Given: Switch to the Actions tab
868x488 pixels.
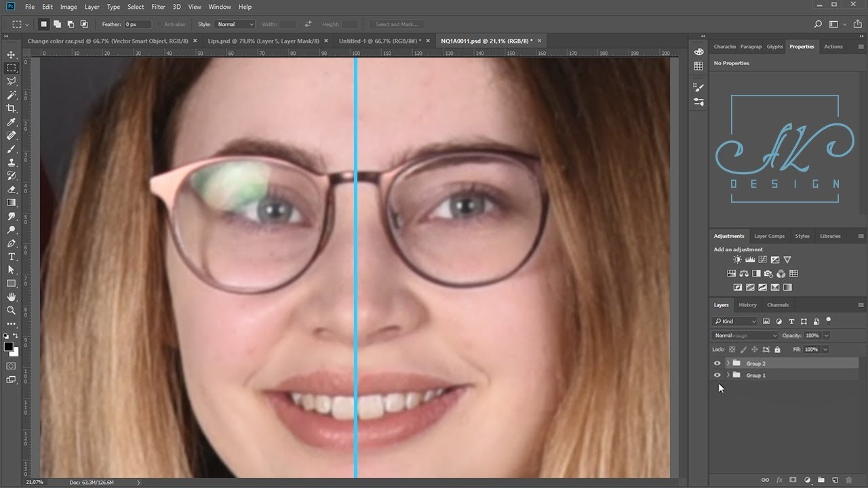Looking at the screenshot, I should (x=833, y=47).
